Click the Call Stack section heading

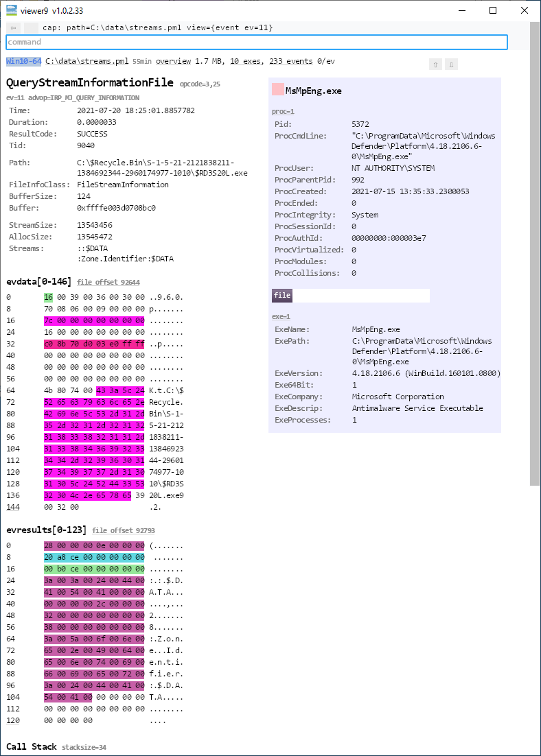click(32, 746)
